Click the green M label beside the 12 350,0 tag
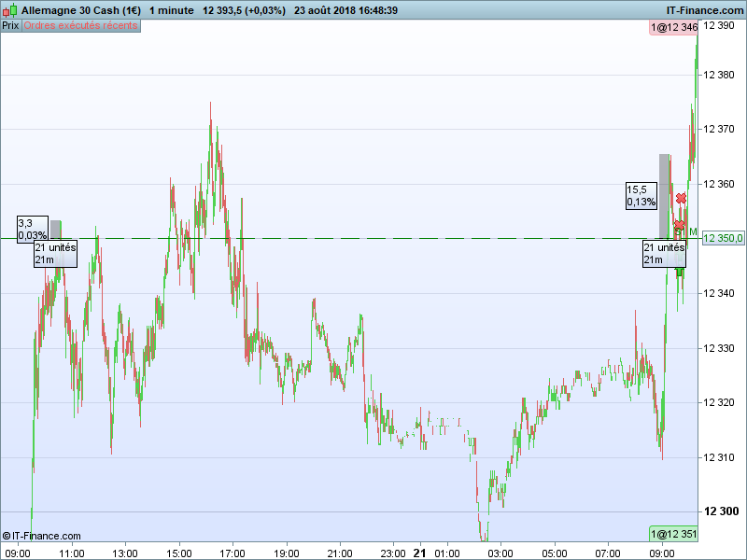Image resolution: width=747 pixels, height=560 pixels. (x=693, y=231)
